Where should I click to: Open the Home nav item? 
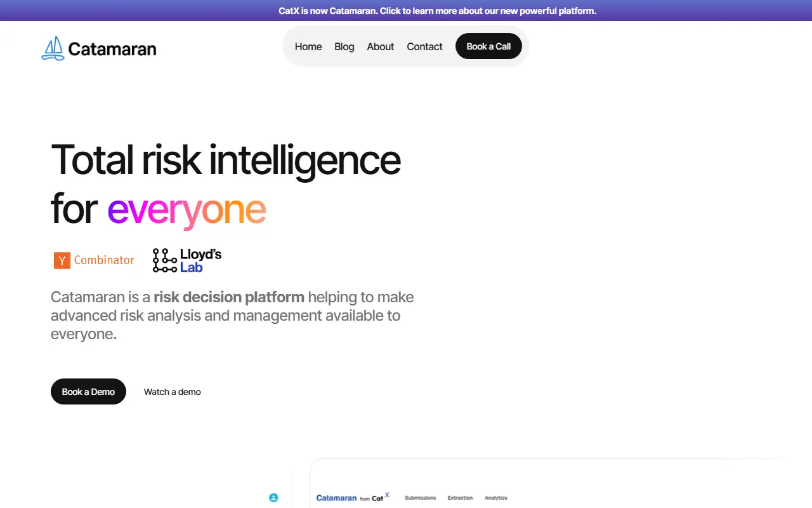(x=308, y=46)
